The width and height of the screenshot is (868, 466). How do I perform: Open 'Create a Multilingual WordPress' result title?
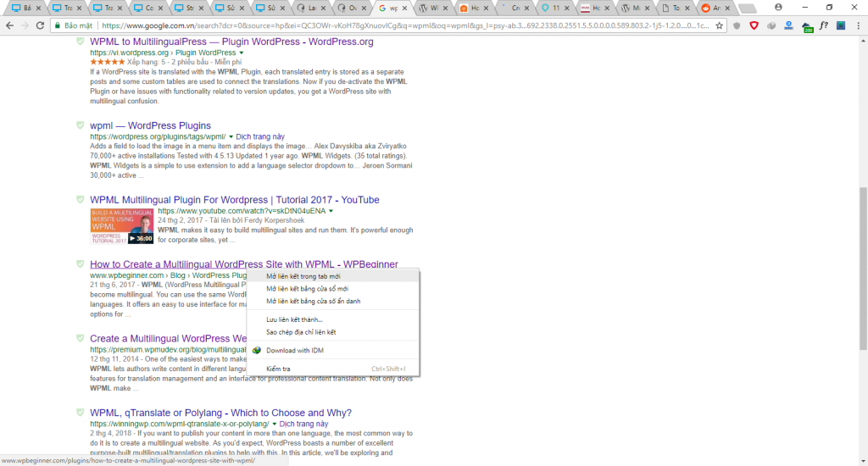tap(169, 339)
